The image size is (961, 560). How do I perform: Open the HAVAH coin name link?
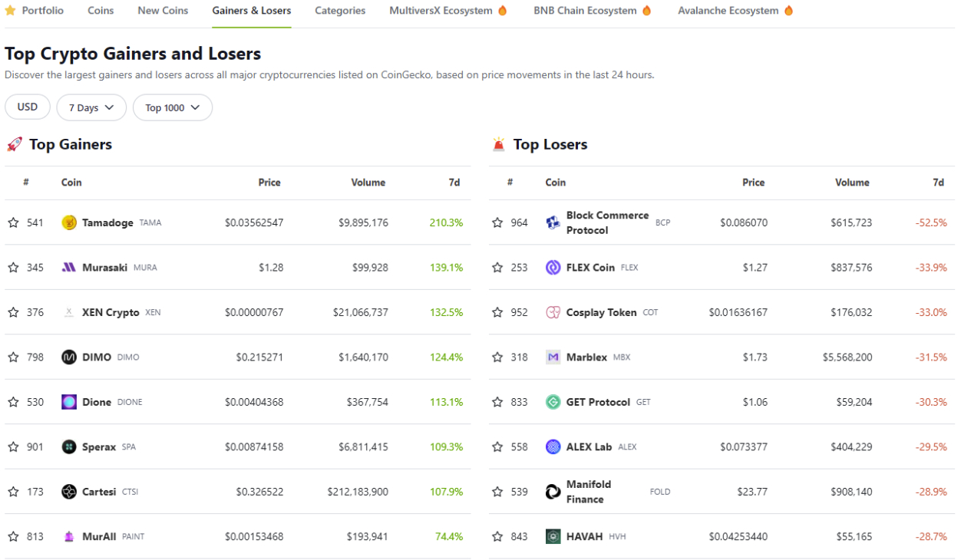point(584,536)
